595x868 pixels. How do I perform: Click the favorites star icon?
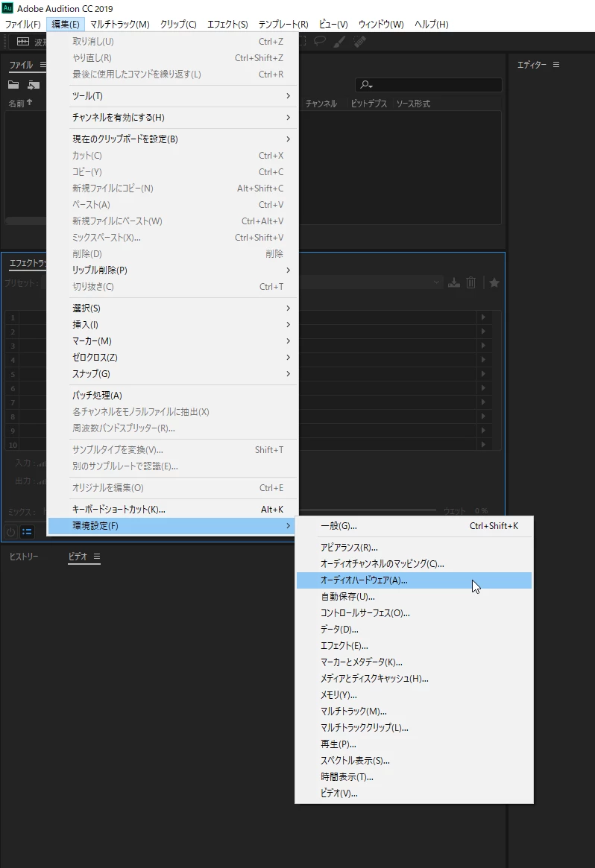point(494,283)
